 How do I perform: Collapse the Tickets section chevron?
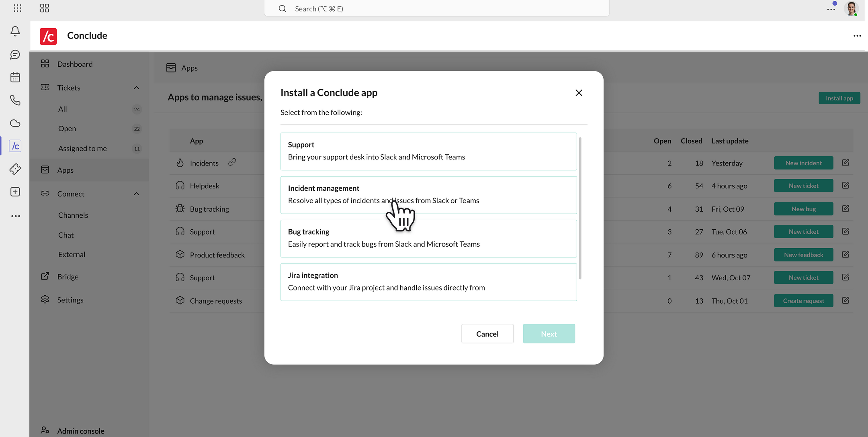[137, 88]
